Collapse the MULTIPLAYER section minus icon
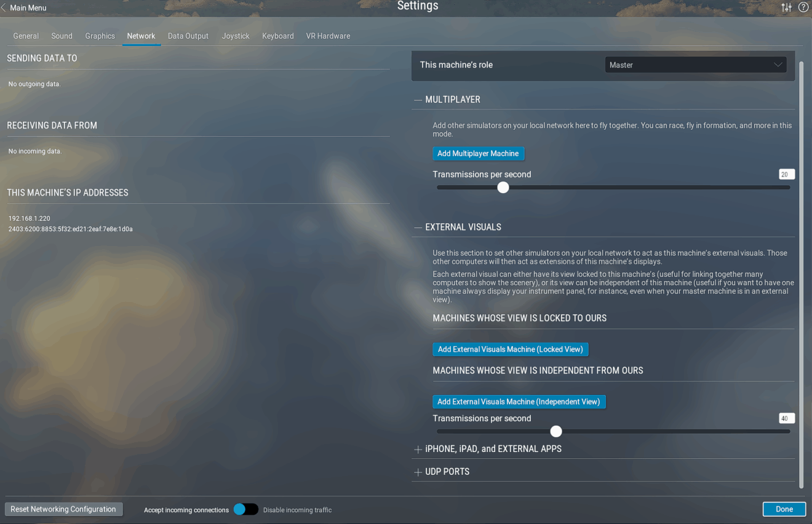The width and height of the screenshot is (812, 524). click(x=418, y=100)
